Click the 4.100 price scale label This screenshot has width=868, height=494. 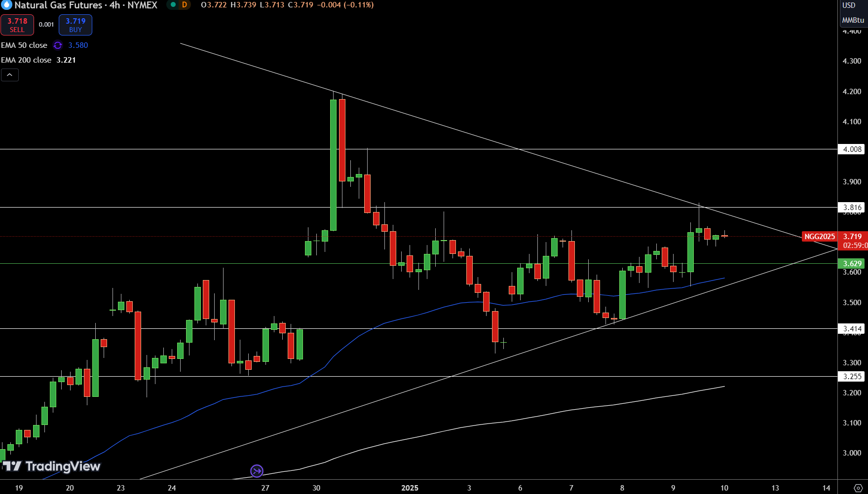pos(852,122)
